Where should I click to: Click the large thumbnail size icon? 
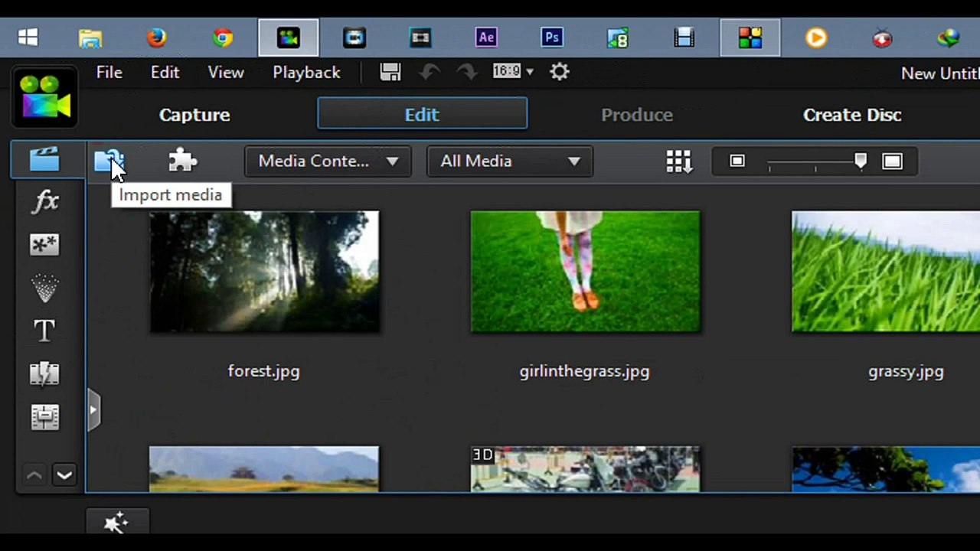point(892,161)
